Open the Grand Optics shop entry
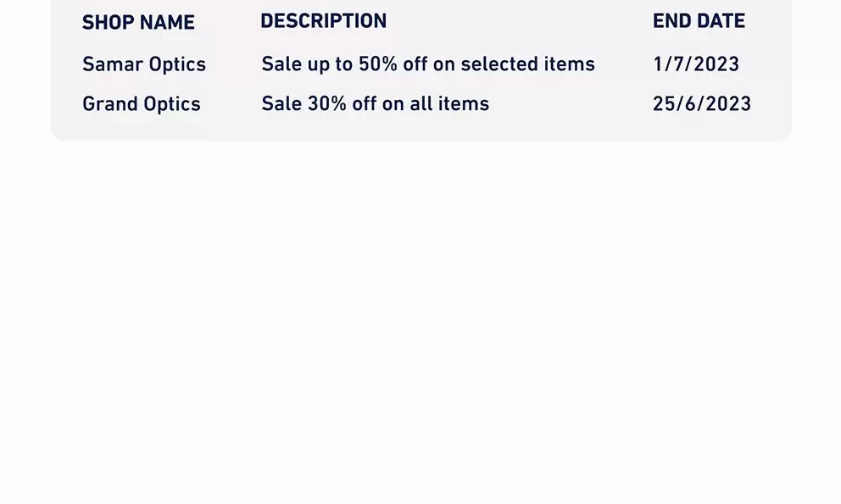Image resolution: width=841 pixels, height=504 pixels. [142, 104]
